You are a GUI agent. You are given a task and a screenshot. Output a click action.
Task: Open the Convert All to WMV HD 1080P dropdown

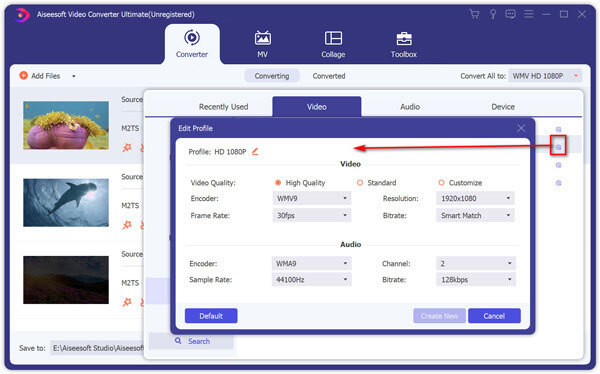click(545, 76)
